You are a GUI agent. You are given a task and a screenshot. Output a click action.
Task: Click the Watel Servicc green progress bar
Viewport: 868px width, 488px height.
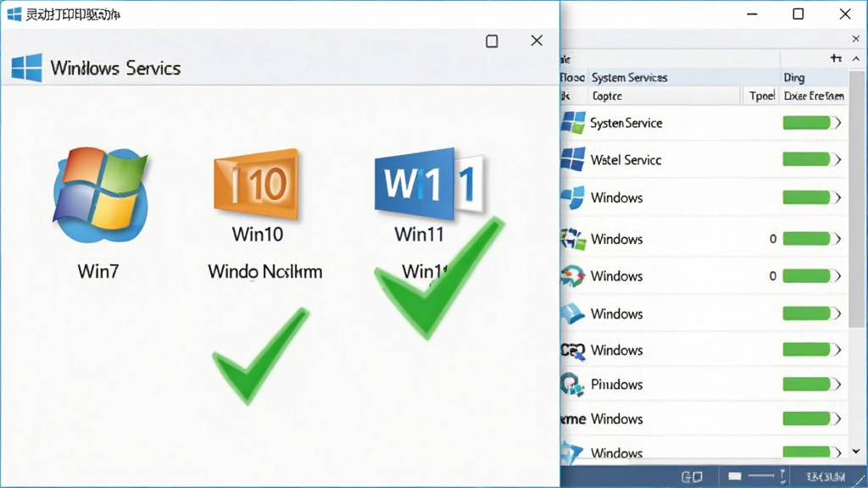tap(807, 160)
